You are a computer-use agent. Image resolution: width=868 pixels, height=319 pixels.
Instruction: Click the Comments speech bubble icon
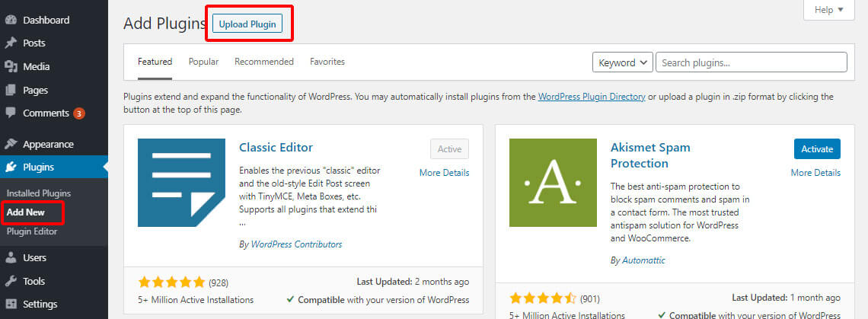(x=11, y=113)
